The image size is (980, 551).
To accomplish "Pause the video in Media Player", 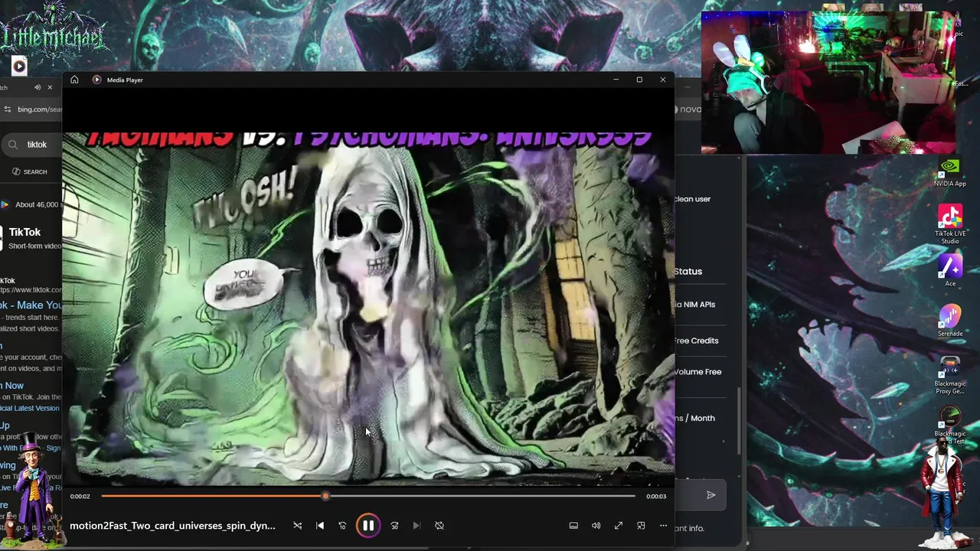I will click(x=368, y=526).
